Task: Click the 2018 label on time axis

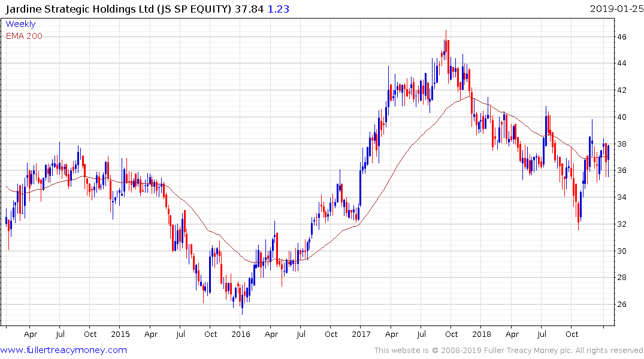Action: coord(482,334)
